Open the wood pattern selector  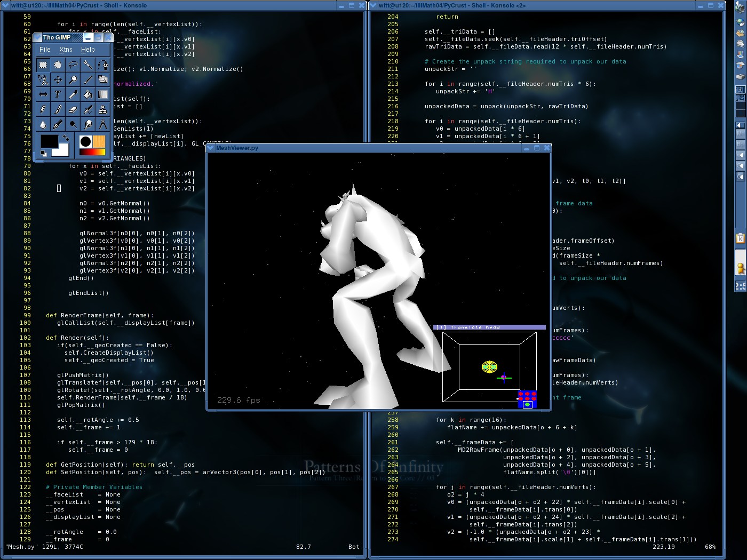point(99,141)
